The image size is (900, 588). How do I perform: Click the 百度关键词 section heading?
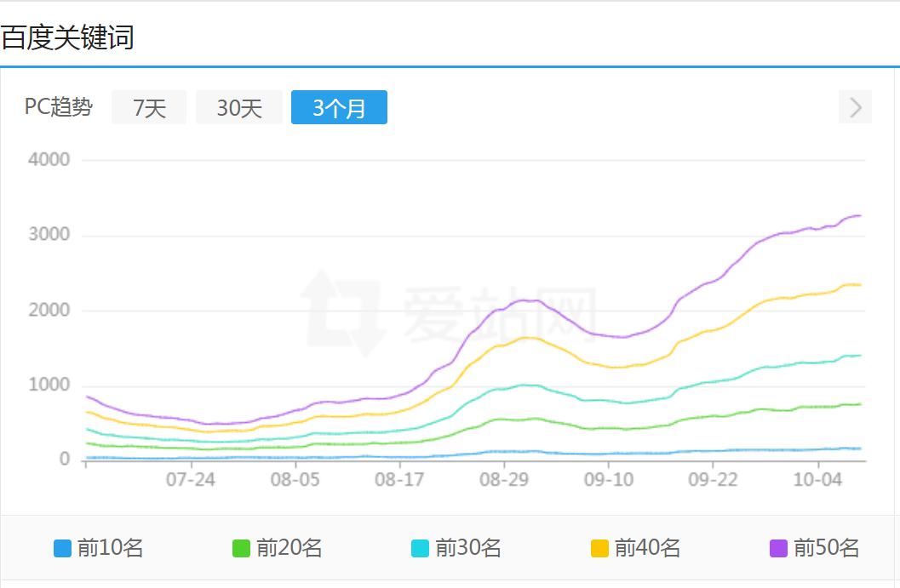pos(67,38)
